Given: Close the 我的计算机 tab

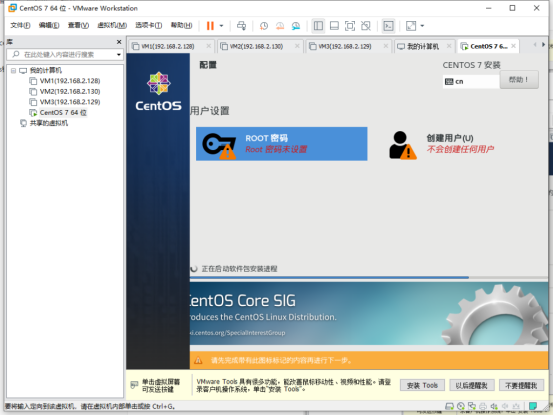Looking at the screenshot, I should tap(449, 46).
